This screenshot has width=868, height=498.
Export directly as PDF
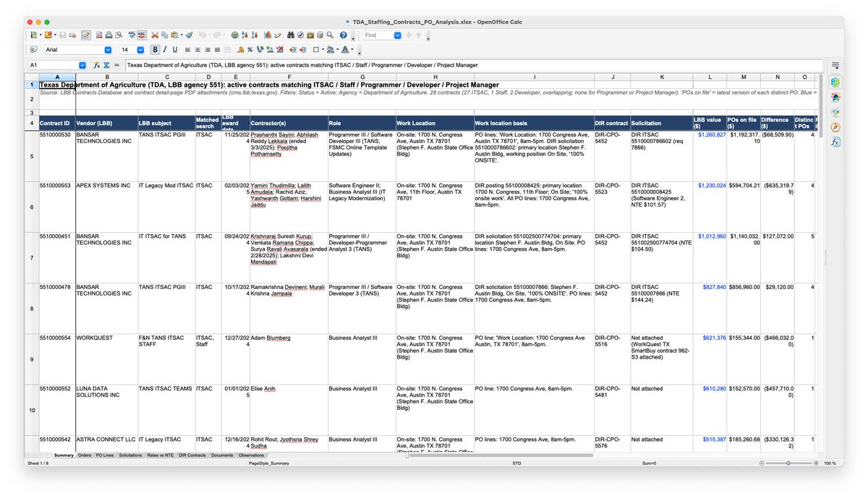tap(98, 35)
